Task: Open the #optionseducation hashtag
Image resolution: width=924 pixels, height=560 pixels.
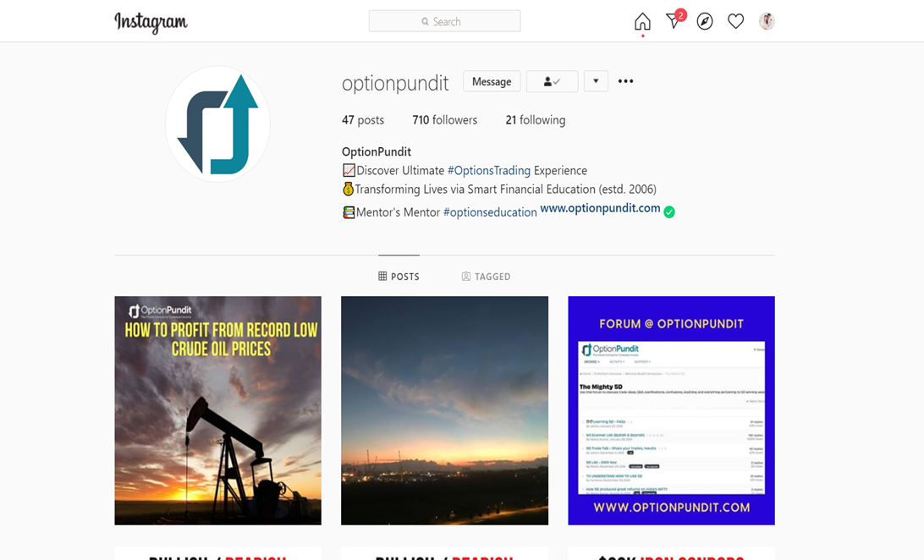Action: [490, 212]
